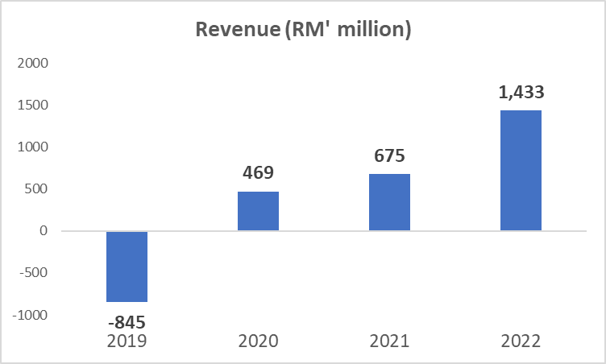Select the 2020 category axis label

click(258, 341)
